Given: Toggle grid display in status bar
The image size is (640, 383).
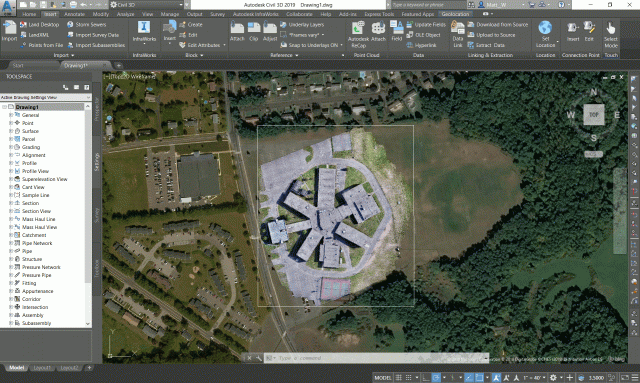Looking at the screenshot, I should click(398, 378).
